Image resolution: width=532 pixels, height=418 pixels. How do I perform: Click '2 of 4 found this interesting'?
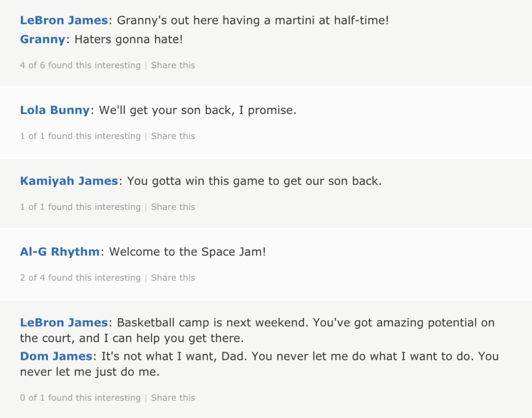(x=81, y=278)
